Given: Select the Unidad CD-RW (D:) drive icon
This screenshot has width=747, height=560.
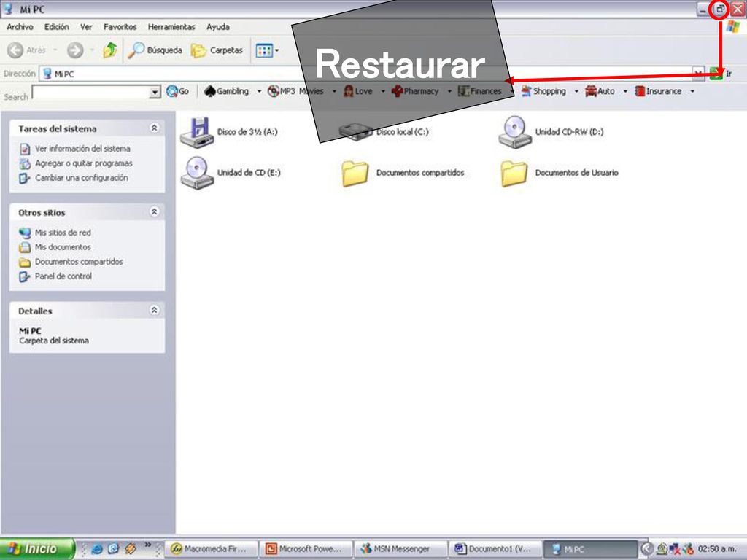Looking at the screenshot, I should click(x=515, y=132).
